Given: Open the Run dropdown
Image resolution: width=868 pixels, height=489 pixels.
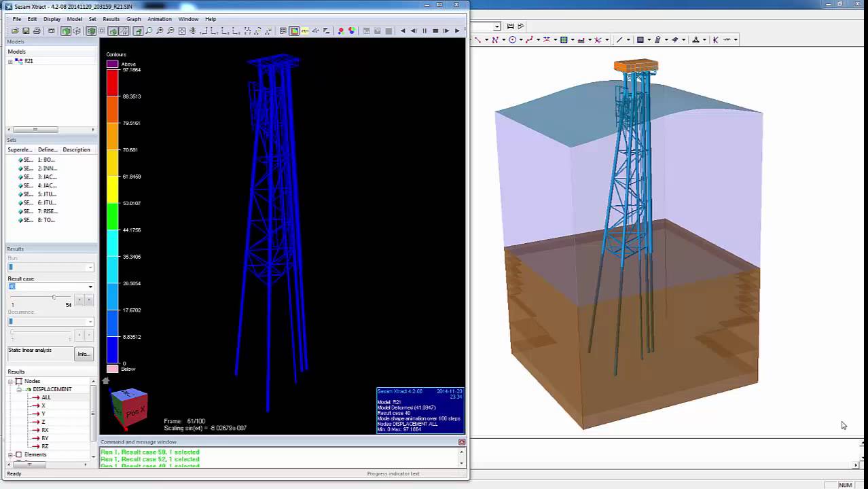Looking at the screenshot, I should (x=90, y=267).
